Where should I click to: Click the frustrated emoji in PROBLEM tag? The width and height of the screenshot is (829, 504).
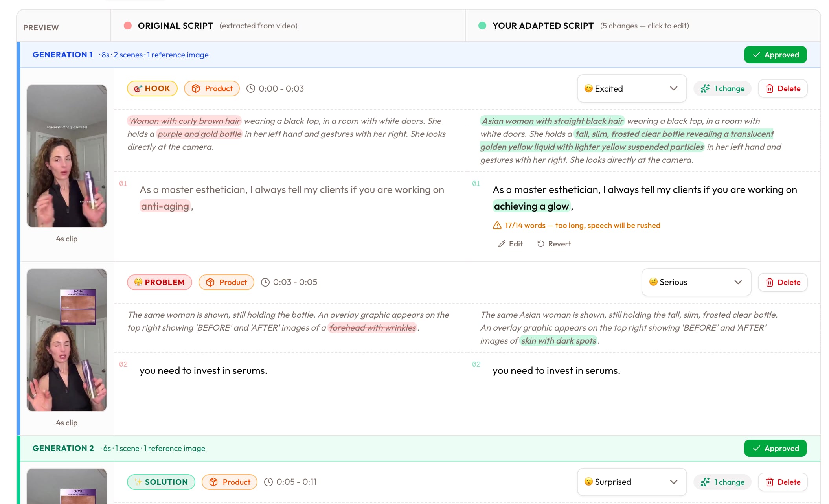pos(138,282)
